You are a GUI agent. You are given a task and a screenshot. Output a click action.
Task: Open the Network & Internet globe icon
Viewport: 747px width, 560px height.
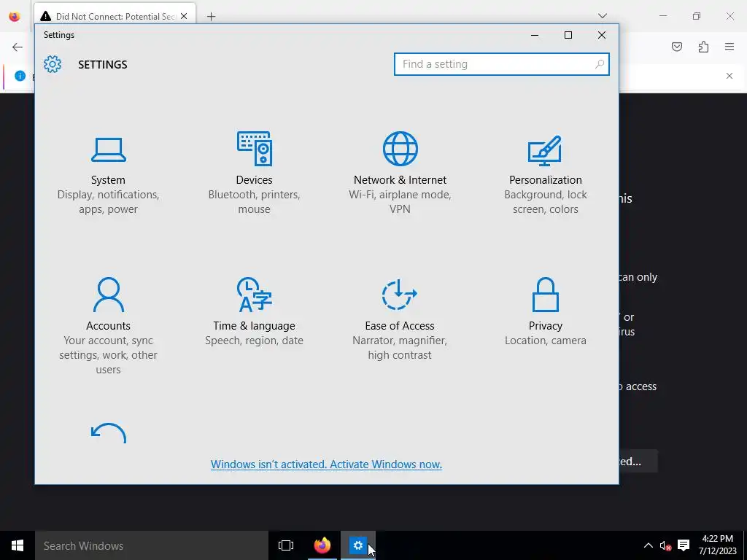point(400,149)
